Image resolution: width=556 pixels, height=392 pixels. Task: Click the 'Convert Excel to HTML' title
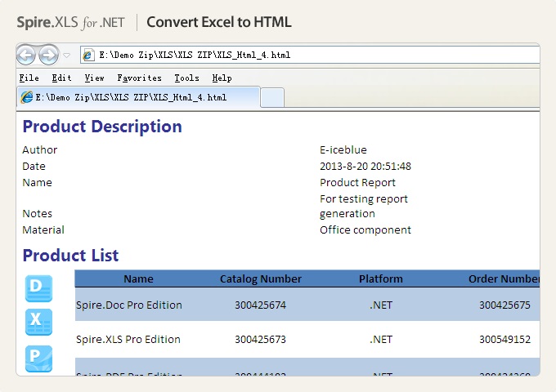[219, 22]
